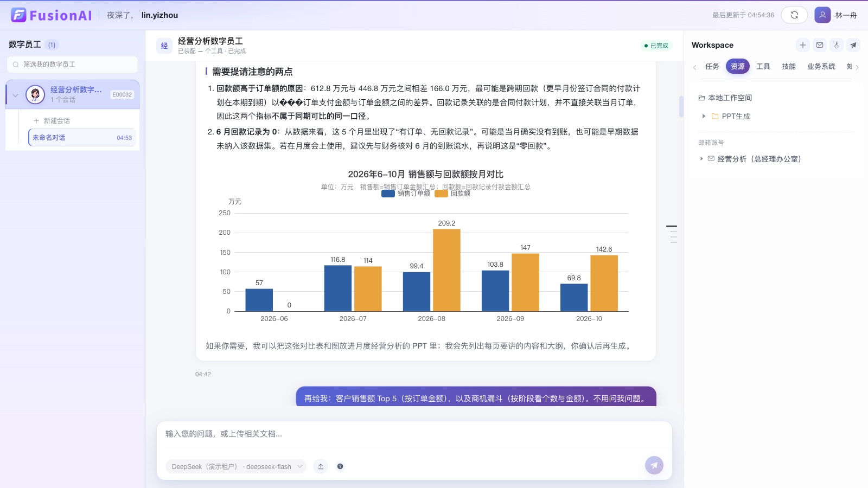This screenshot has width=868, height=488.
Task: Click the blue 116.8 bar for 2026-07
Action: pos(338,288)
